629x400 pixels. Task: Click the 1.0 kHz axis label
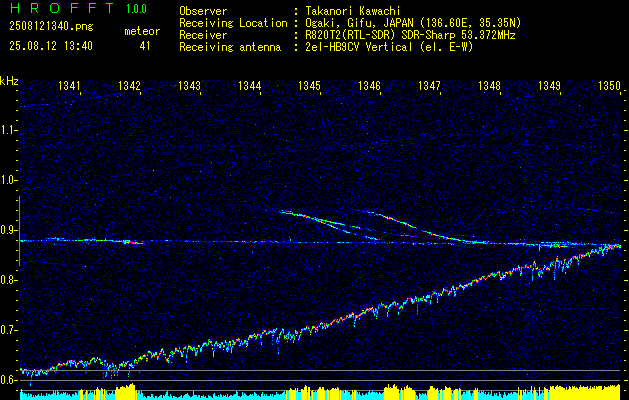[x=7, y=180]
